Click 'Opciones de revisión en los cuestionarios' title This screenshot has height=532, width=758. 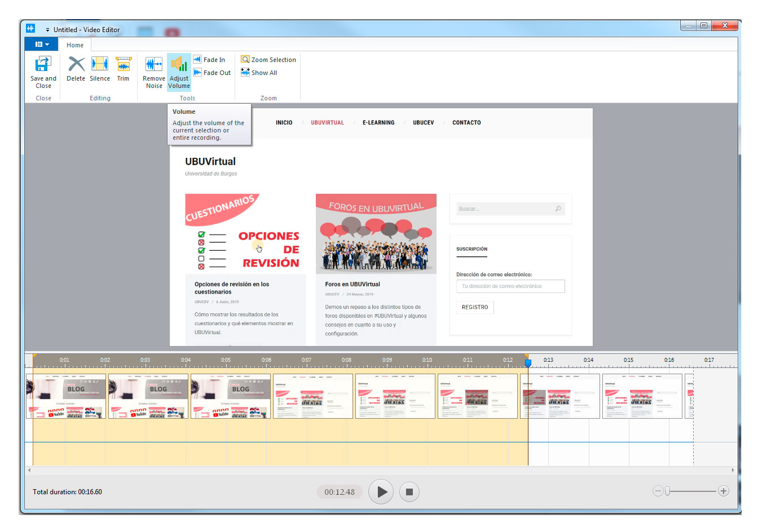pos(232,288)
